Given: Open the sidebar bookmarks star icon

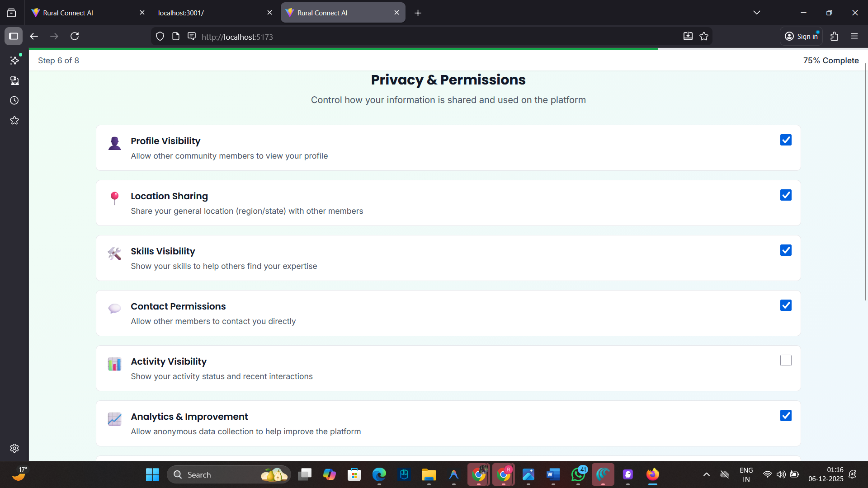Looking at the screenshot, I should coord(14,120).
